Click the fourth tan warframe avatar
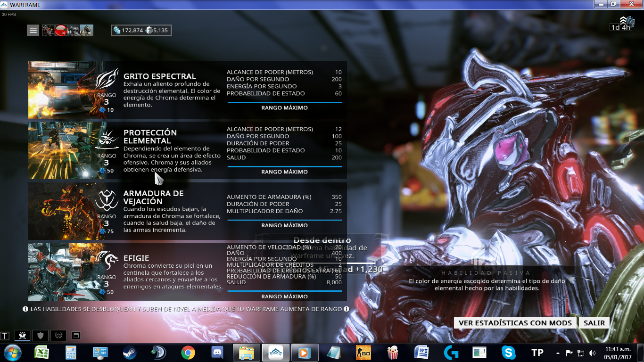The width and height of the screenshot is (644, 362). point(87,31)
